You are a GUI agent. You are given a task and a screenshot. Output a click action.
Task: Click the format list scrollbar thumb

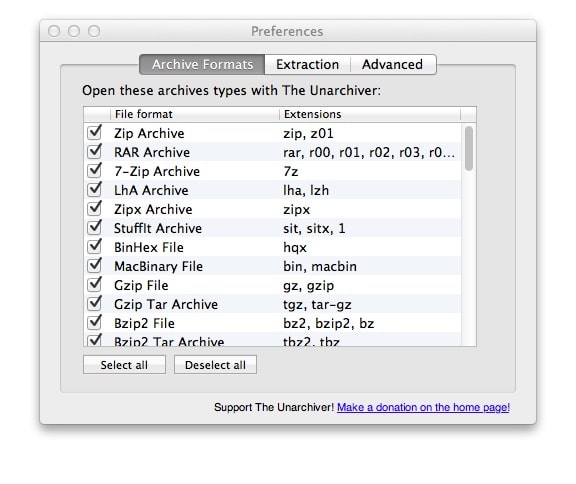[x=469, y=148]
